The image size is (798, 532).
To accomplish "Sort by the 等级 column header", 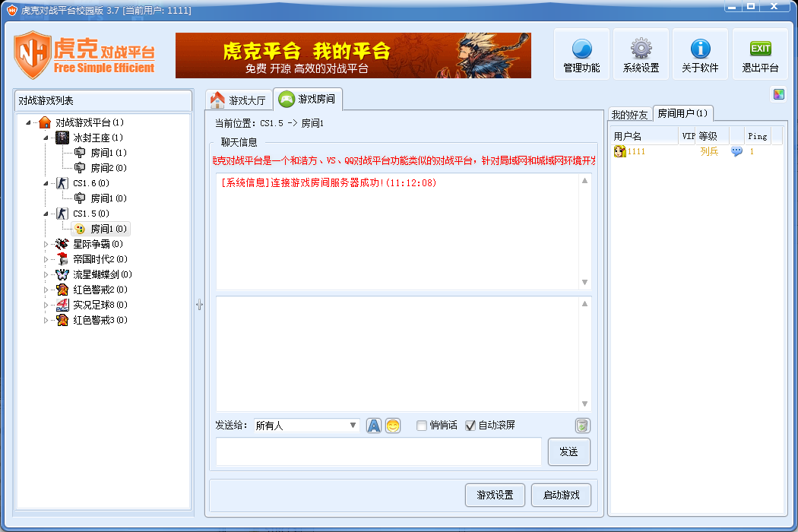I will click(x=713, y=136).
